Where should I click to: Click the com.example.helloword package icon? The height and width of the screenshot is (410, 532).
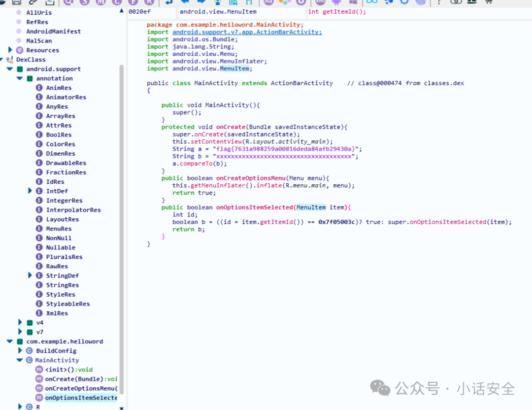[x=20, y=342]
